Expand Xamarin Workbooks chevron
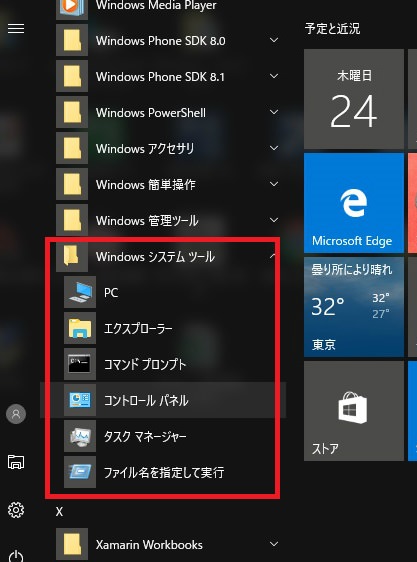The image size is (417, 562). pyautogui.click(x=274, y=544)
